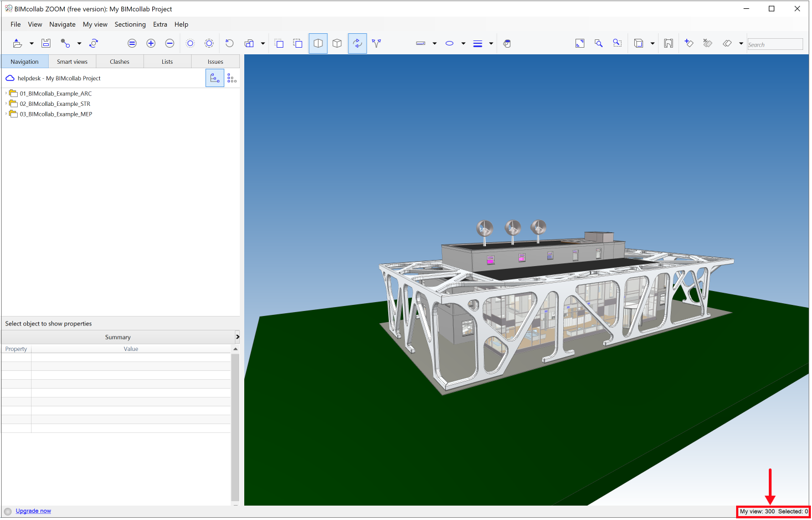Click the magnifier zoom icon
Viewport: 812px width, 520px height.
click(599, 43)
